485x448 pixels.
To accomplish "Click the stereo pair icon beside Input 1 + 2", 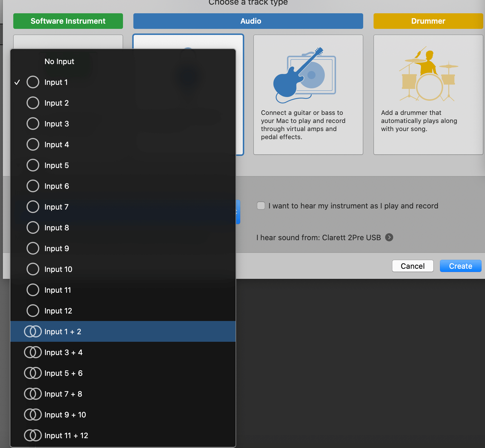I will click(x=33, y=331).
